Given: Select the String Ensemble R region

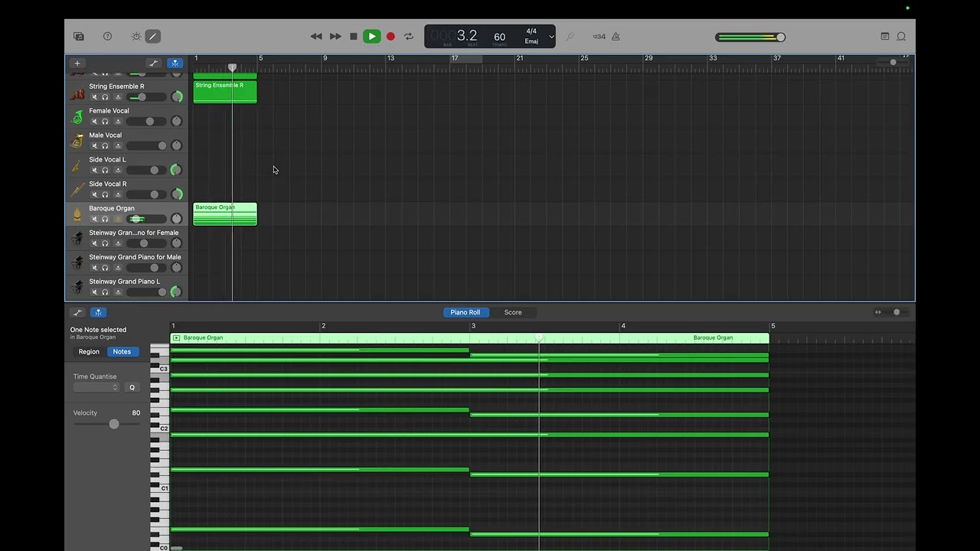Looking at the screenshot, I should (x=225, y=92).
